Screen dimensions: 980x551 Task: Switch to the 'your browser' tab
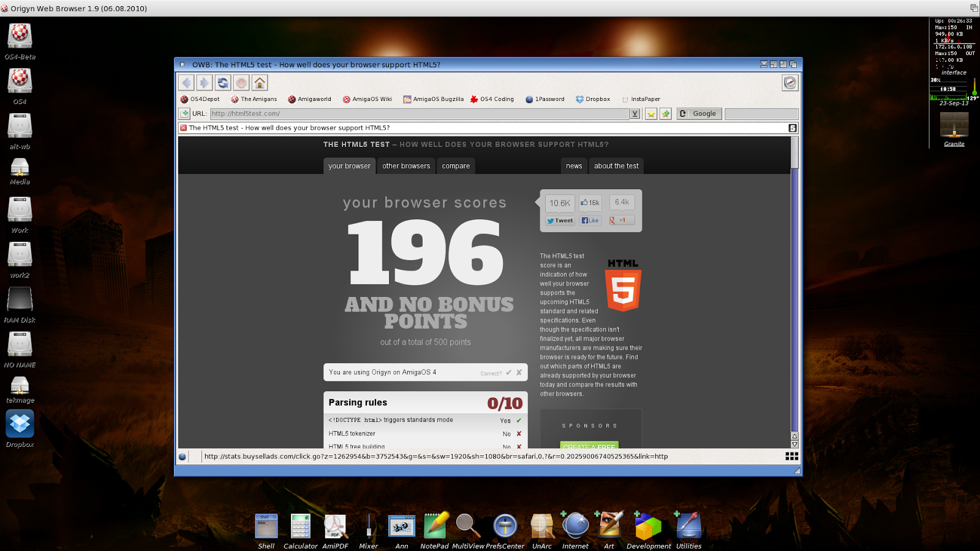coord(349,166)
